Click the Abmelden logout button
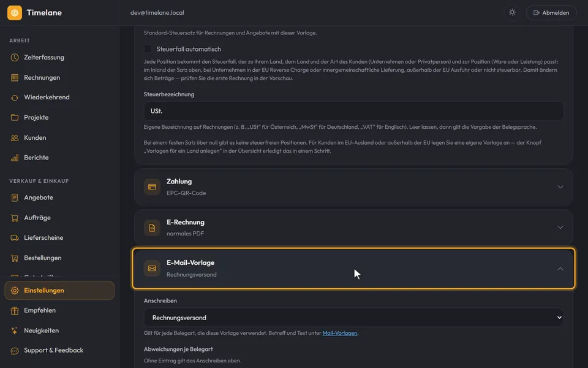Viewport: 588px width, 368px height. pyautogui.click(x=551, y=13)
